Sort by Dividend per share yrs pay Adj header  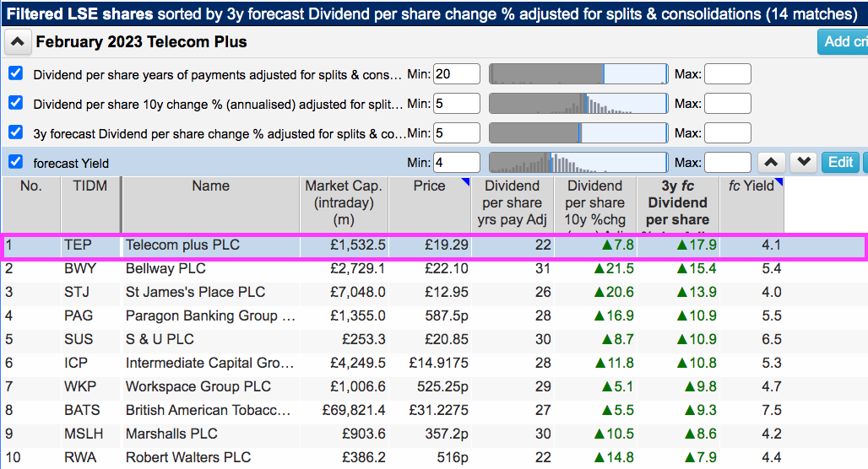click(512, 204)
